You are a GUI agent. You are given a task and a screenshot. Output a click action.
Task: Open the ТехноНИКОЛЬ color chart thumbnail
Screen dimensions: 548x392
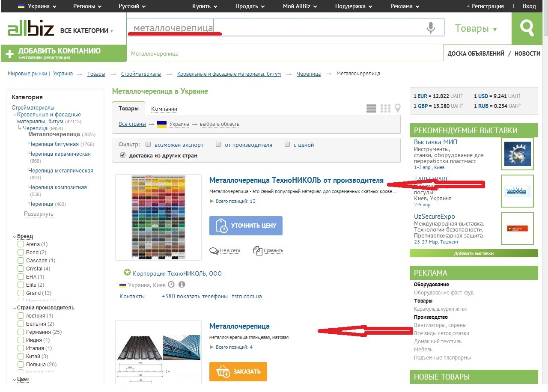[158, 217]
